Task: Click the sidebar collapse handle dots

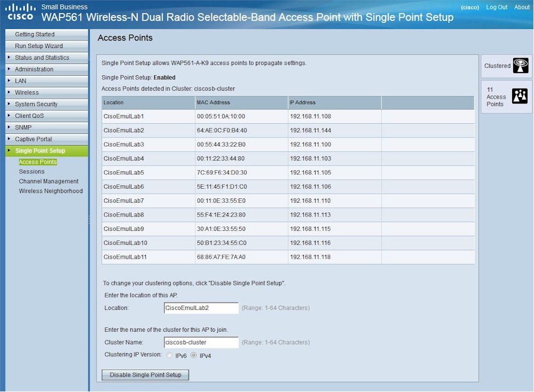Action: point(89,219)
